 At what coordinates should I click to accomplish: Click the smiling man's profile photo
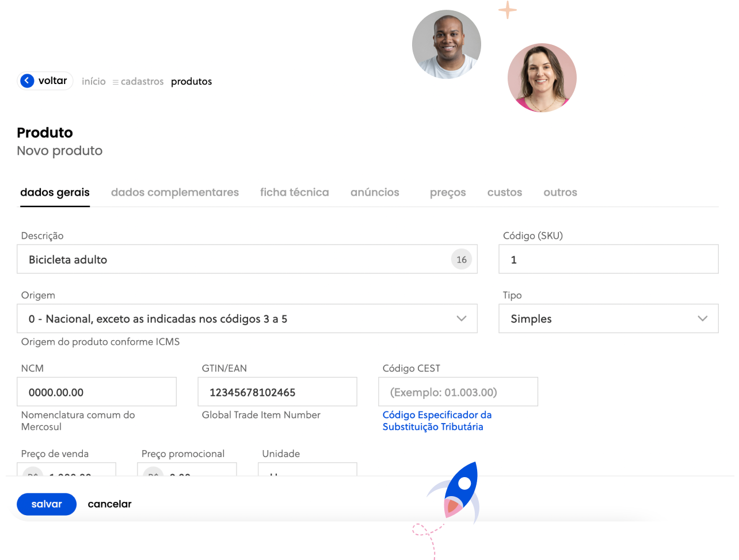(x=446, y=44)
